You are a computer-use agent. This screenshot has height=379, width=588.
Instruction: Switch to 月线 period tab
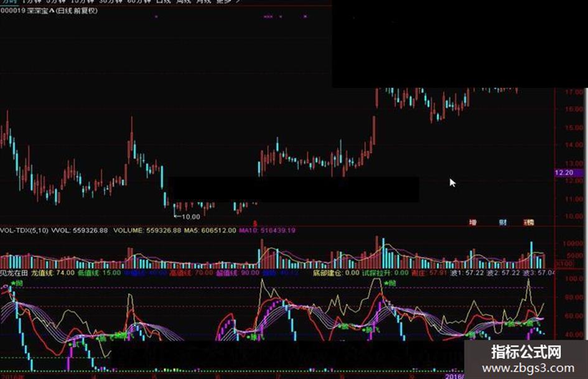(203, 1)
